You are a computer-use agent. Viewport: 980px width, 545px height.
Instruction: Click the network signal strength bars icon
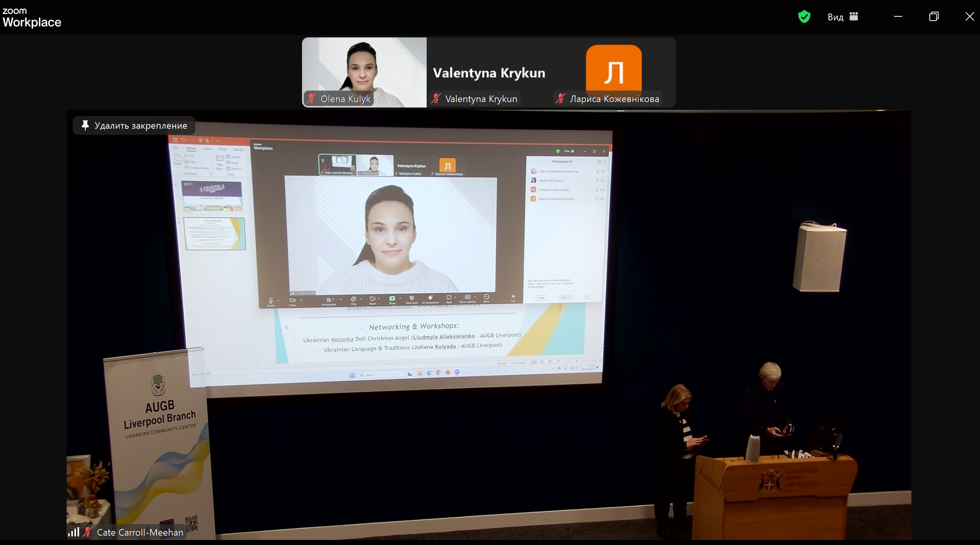(74, 532)
